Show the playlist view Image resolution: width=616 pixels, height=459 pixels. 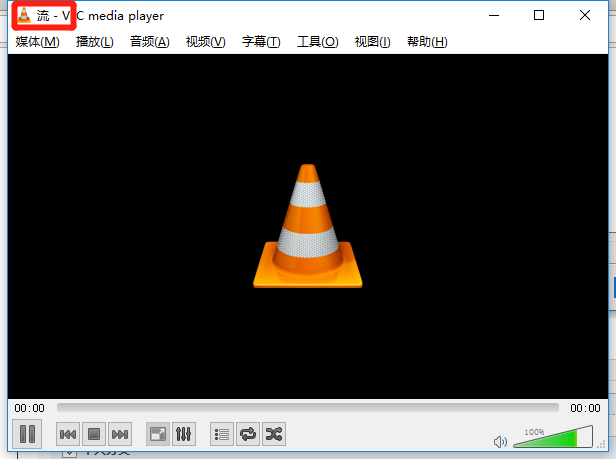(x=222, y=434)
